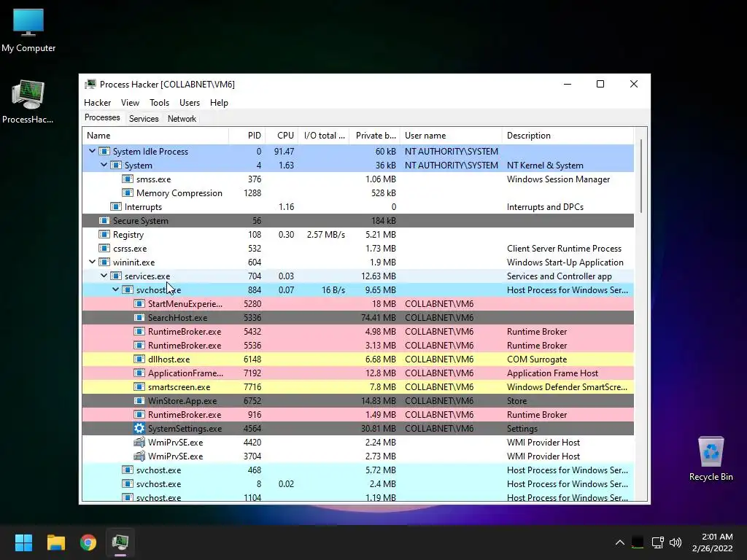Select the RuntimeBroker.exe row with PID 5432
747x560 pixels.
click(x=357, y=332)
